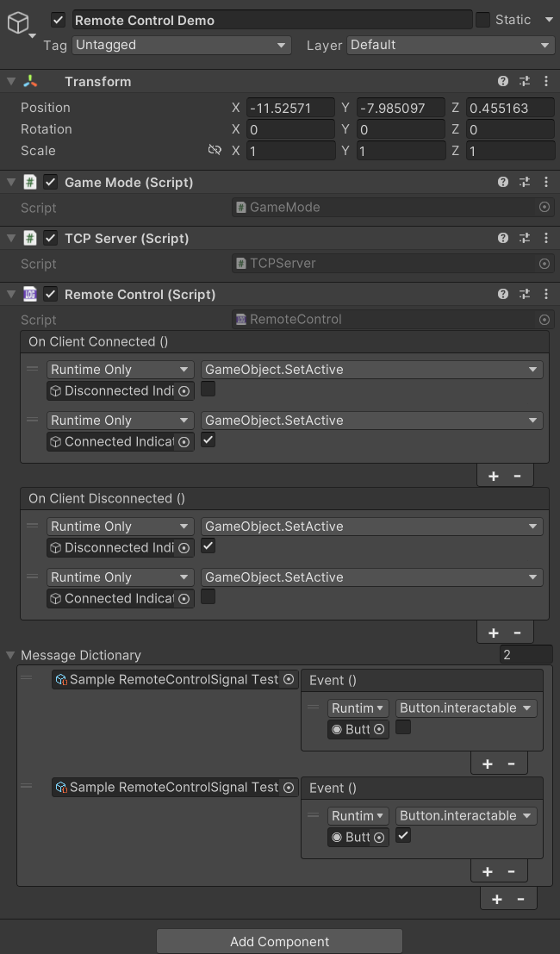Collapse the TCP Server script foldout
Screen dimensions: 560x954
[11, 238]
